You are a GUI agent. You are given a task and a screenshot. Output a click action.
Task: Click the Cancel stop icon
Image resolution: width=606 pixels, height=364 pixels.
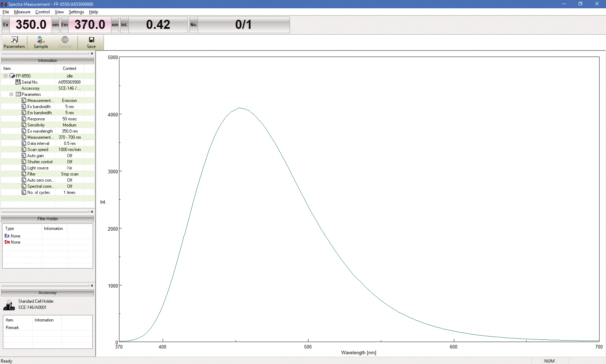pos(65,40)
